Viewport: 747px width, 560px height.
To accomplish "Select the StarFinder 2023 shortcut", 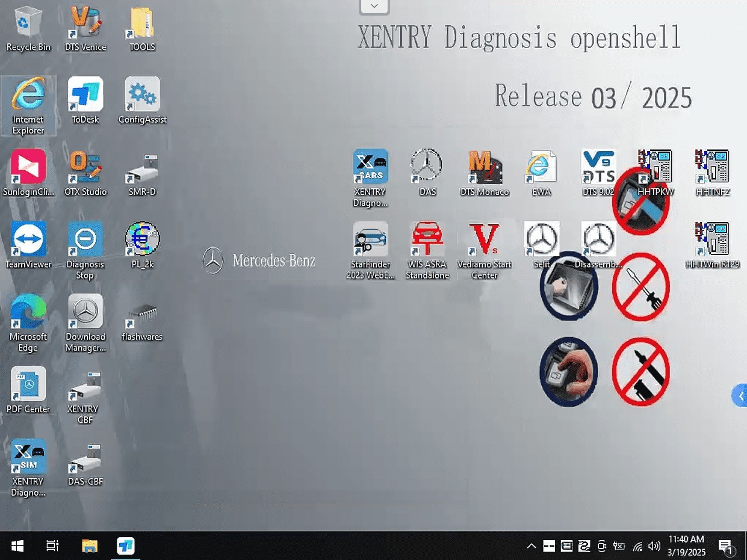I will coord(370,251).
